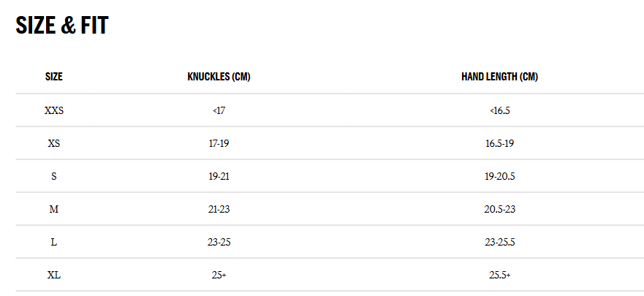This screenshot has height=296, width=644.
Task: Select the HAND LENGTH (CM) column header
Action: (x=499, y=77)
